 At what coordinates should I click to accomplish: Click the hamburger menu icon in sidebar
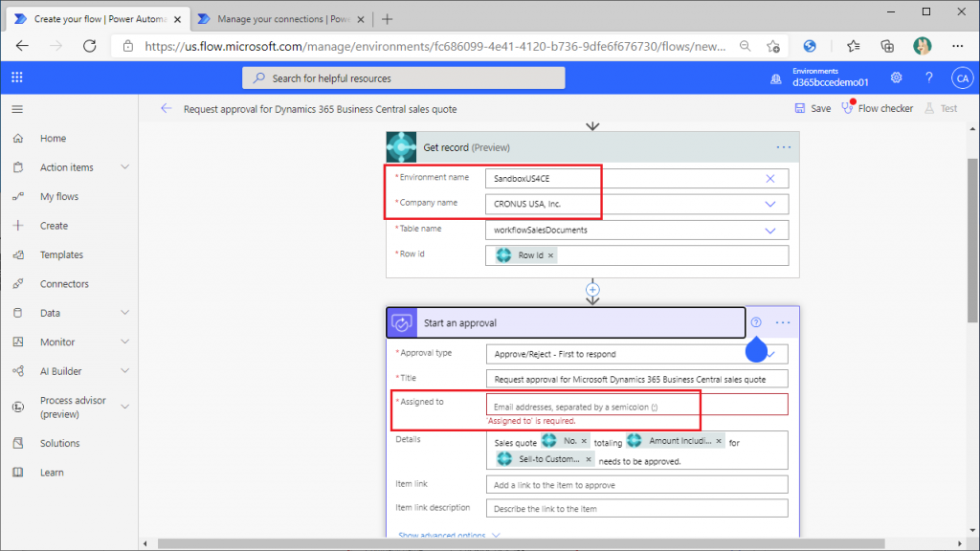[x=17, y=109]
